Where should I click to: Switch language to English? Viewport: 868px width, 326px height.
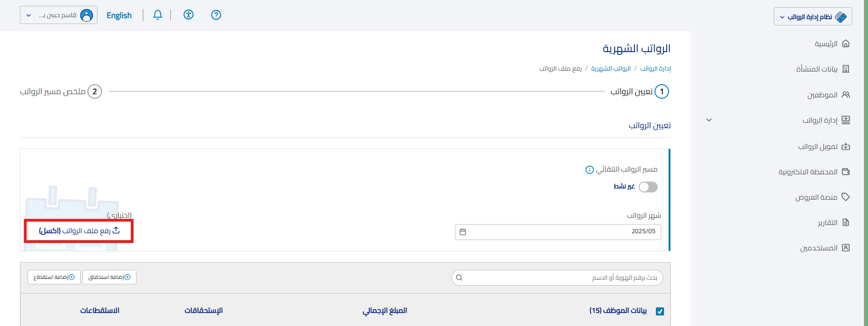click(119, 15)
